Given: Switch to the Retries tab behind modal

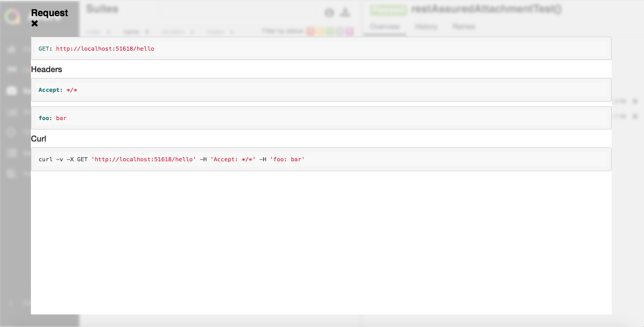Looking at the screenshot, I should pyautogui.click(x=463, y=27).
